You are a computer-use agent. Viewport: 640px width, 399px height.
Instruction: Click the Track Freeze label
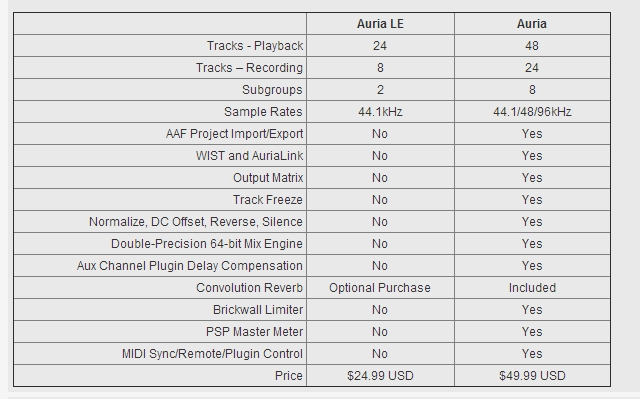pyautogui.click(x=267, y=200)
